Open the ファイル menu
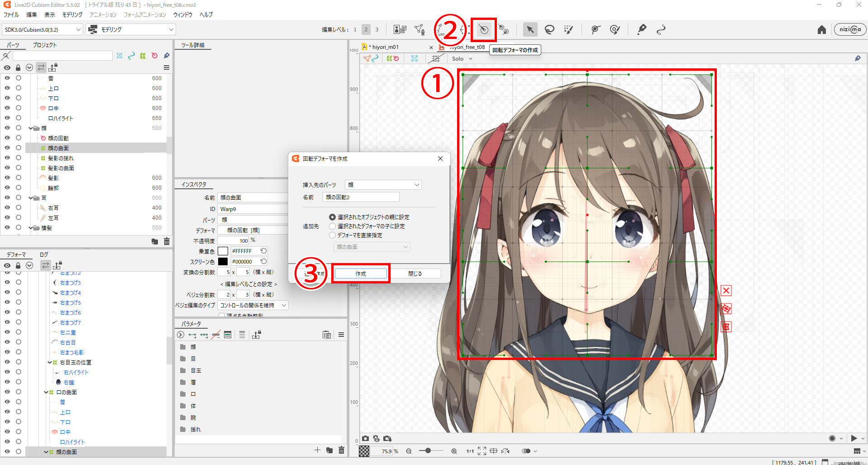The width and height of the screenshot is (868, 465). click(11, 15)
